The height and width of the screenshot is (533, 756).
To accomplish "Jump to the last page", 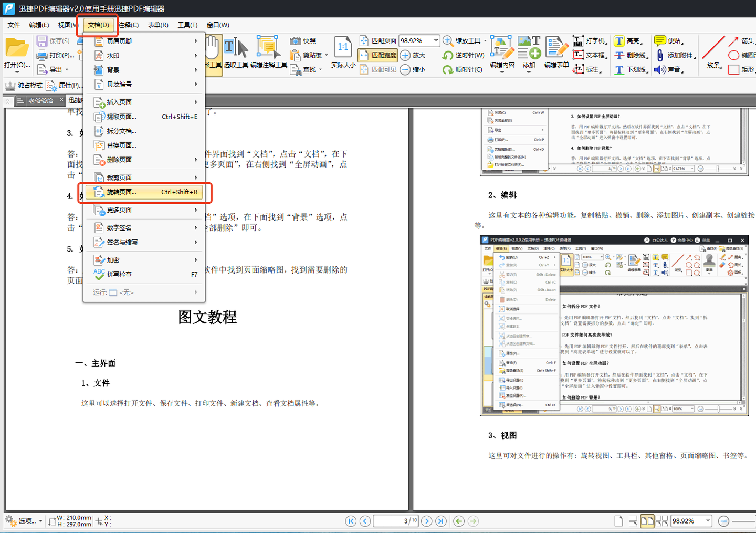I will (x=441, y=521).
